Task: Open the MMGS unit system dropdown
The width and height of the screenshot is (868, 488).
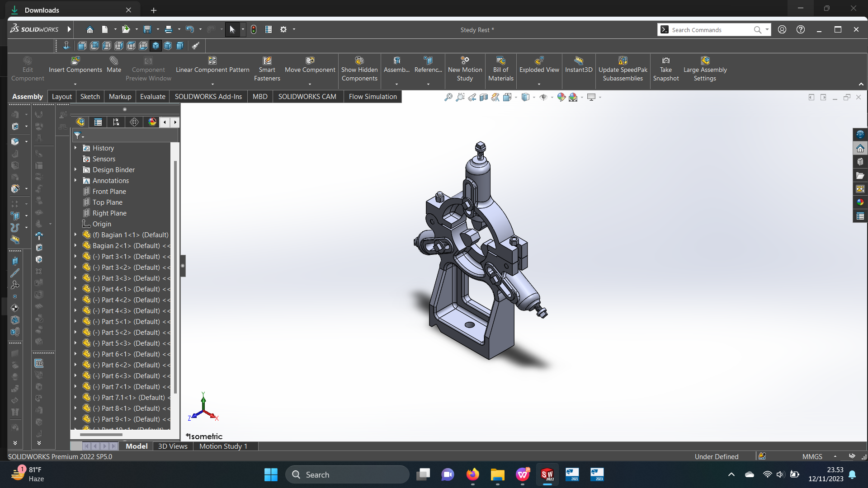Action: point(835,457)
